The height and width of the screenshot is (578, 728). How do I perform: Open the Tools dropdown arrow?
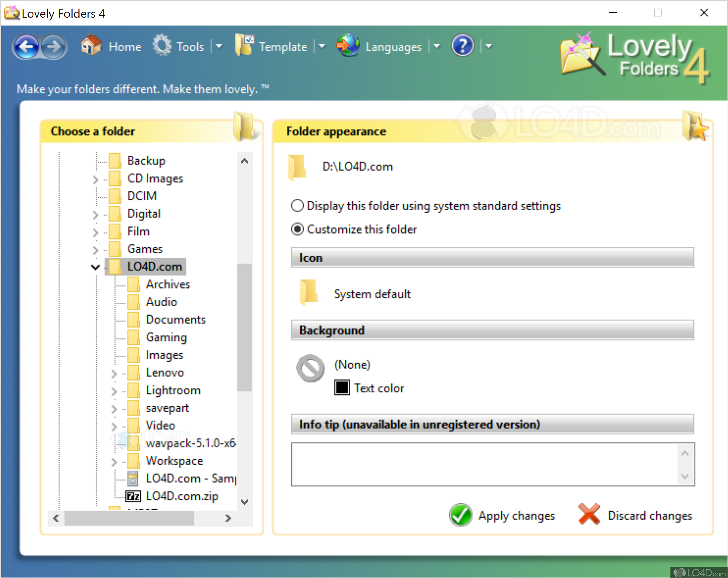219,46
